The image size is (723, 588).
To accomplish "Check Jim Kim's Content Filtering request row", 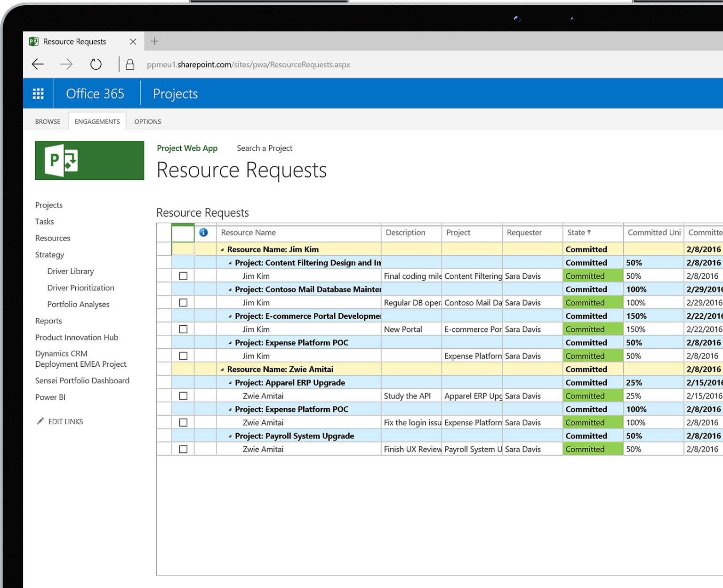I will pos(183,276).
